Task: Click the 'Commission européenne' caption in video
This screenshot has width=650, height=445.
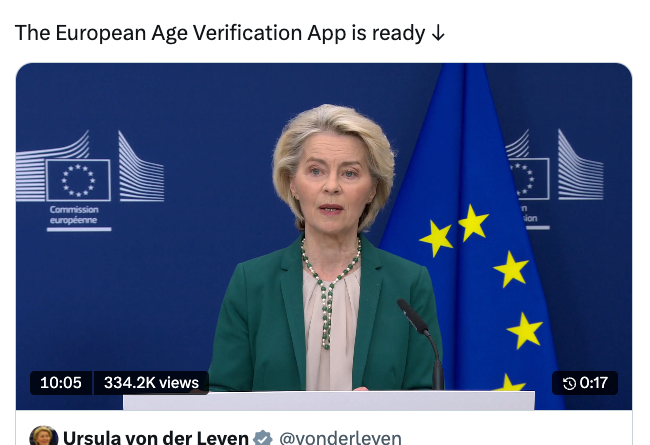Action: [x=74, y=214]
